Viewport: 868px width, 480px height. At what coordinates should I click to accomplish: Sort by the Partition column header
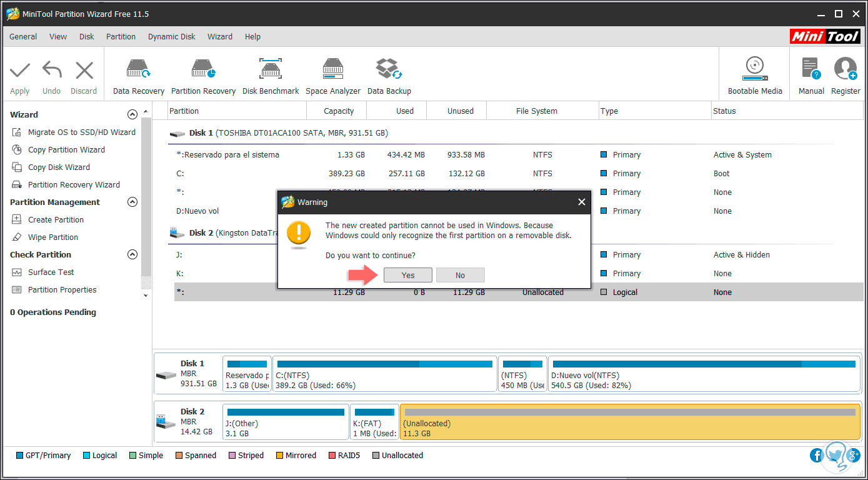click(x=237, y=111)
